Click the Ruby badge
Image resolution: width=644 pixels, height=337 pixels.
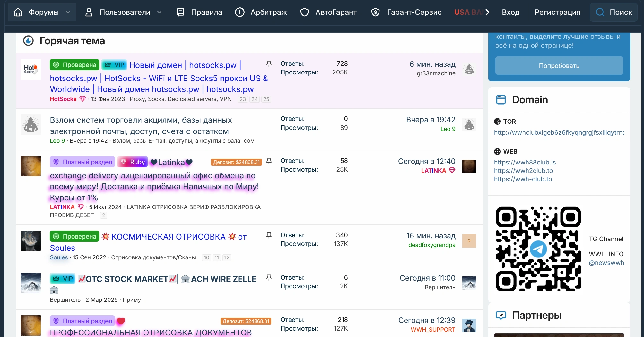(132, 162)
